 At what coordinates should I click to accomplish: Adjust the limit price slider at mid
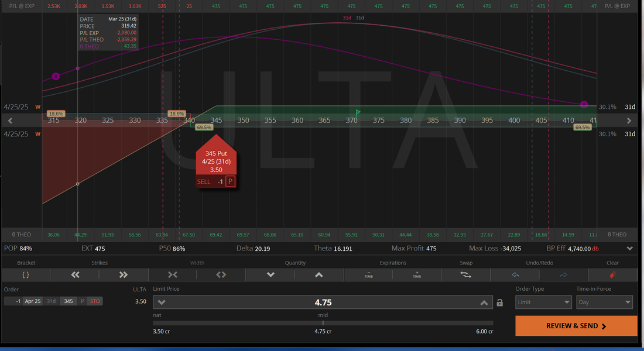323,323
